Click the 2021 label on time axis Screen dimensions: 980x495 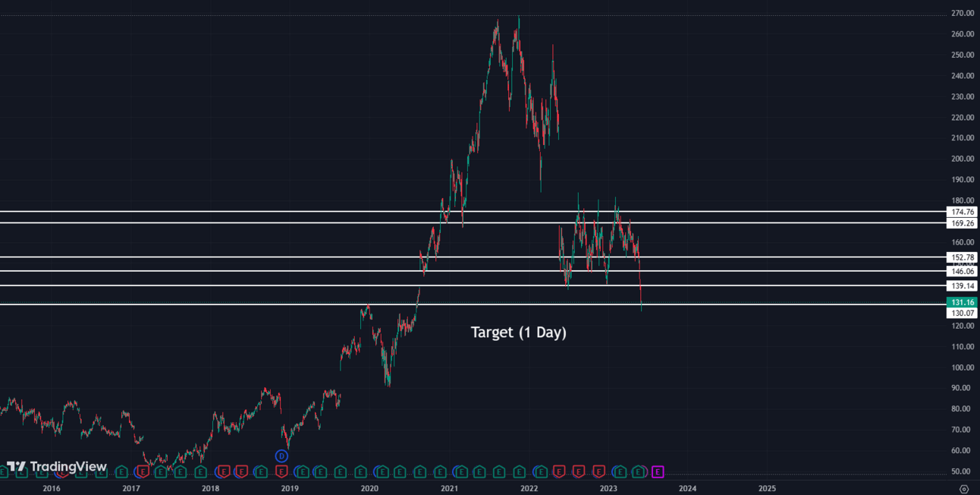449,488
